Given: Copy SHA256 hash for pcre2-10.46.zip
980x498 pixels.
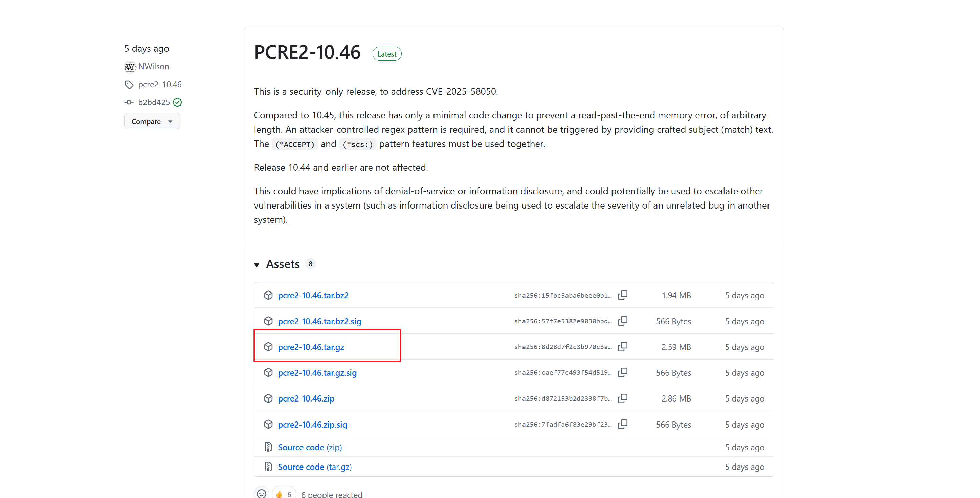Looking at the screenshot, I should (623, 398).
